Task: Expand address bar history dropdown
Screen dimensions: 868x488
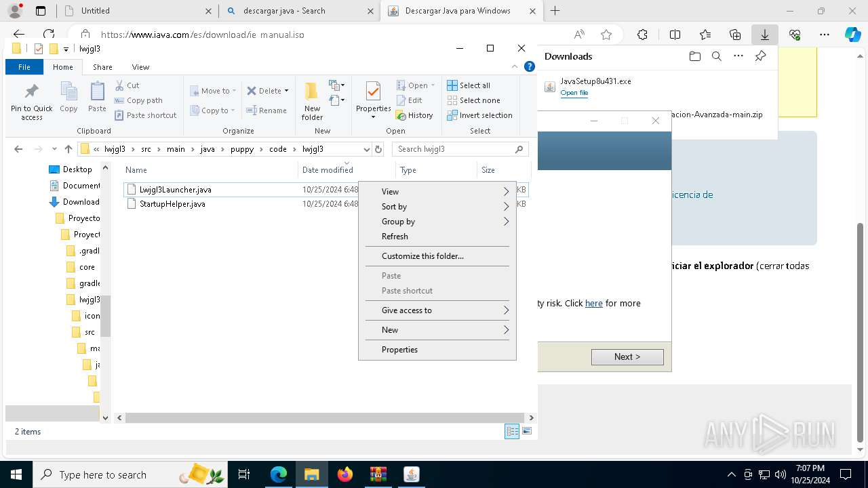Action: 367,149
